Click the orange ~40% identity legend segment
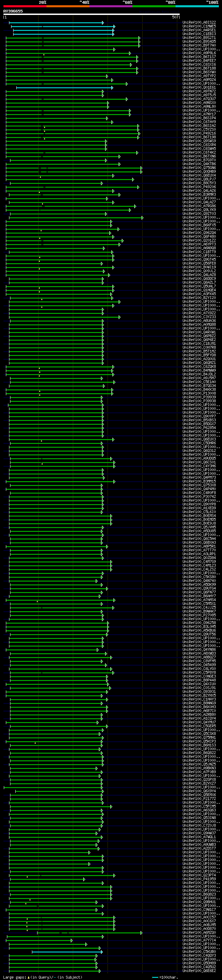Viewport: 222px width, 980px height. [68, 6]
